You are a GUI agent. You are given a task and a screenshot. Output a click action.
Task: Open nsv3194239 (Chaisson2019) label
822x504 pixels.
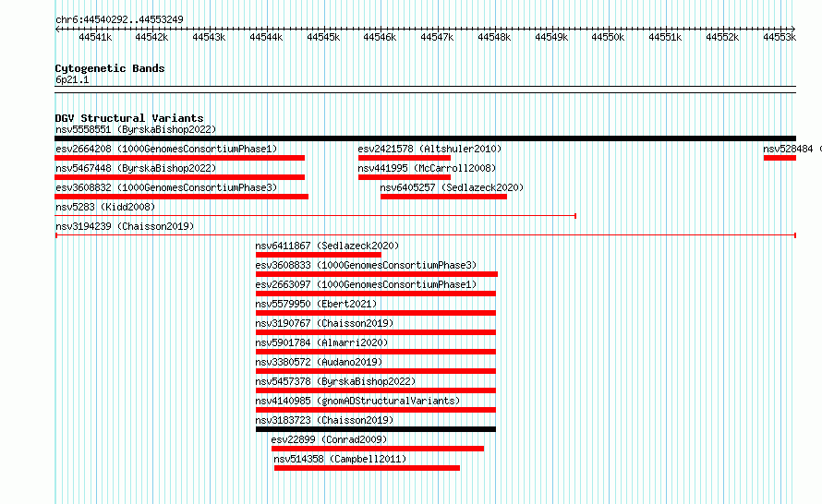click(125, 226)
